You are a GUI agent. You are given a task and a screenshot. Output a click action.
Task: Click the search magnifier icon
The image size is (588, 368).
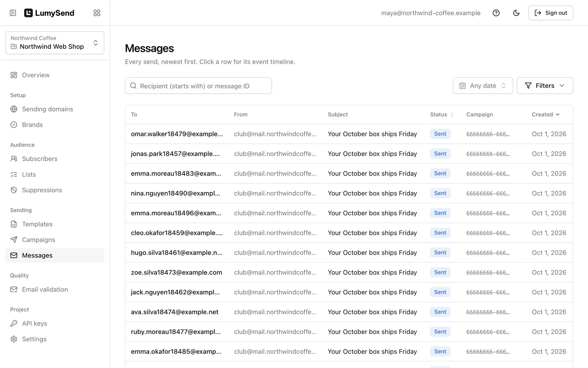[133, 86]
